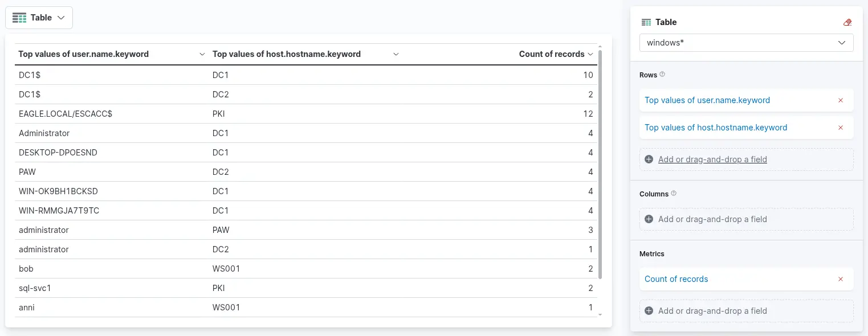The height and width of the screenshot is (336, 868).
Task: Edit Top values of user.name.keyword dimension
Action: [x=707, y=100]
